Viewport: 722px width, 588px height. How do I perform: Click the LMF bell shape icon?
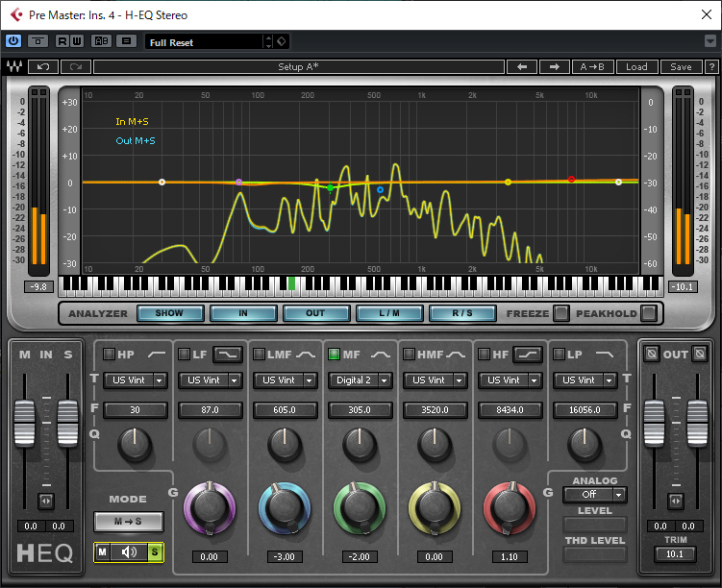[x=306, y=355]
